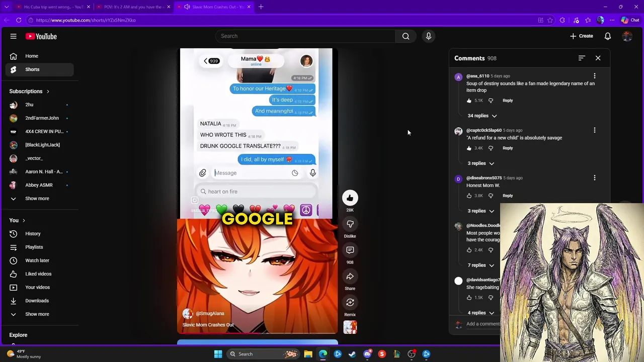Screen dimensions: 644x362
Task: Open the sound thumbnail below Remix
Action: pos(350,327)
